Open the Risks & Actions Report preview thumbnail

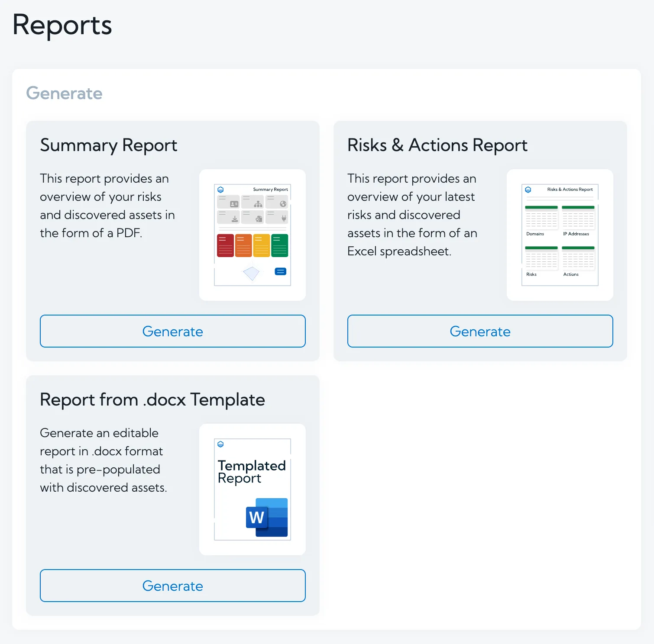click(x=560, y=234)
